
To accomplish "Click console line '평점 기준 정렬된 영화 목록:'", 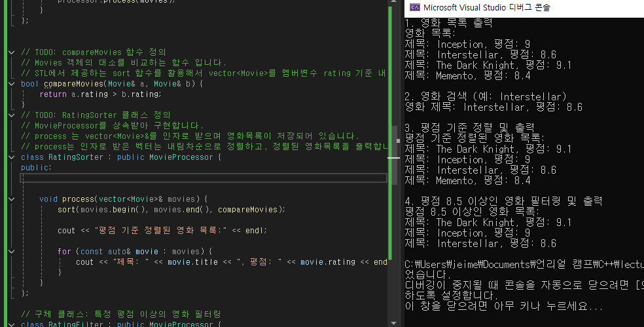I will [x=474, y=138].
